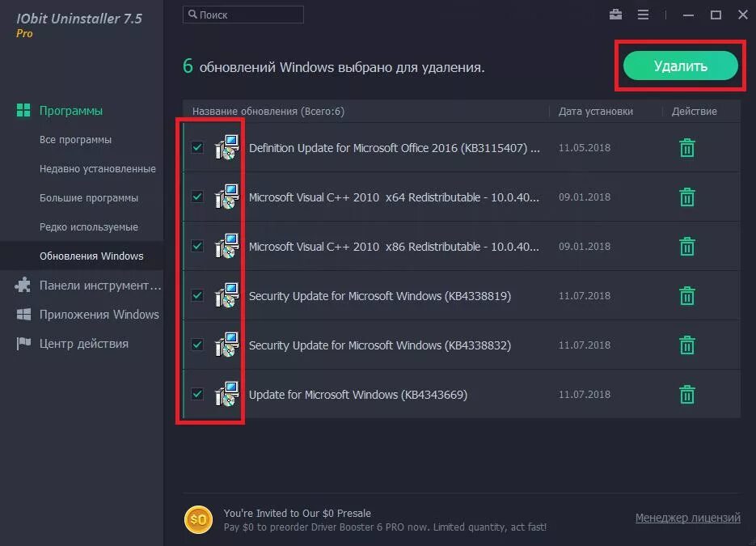Select Update for Microsoft Windows (KB4343669) text

click(357, 395)
